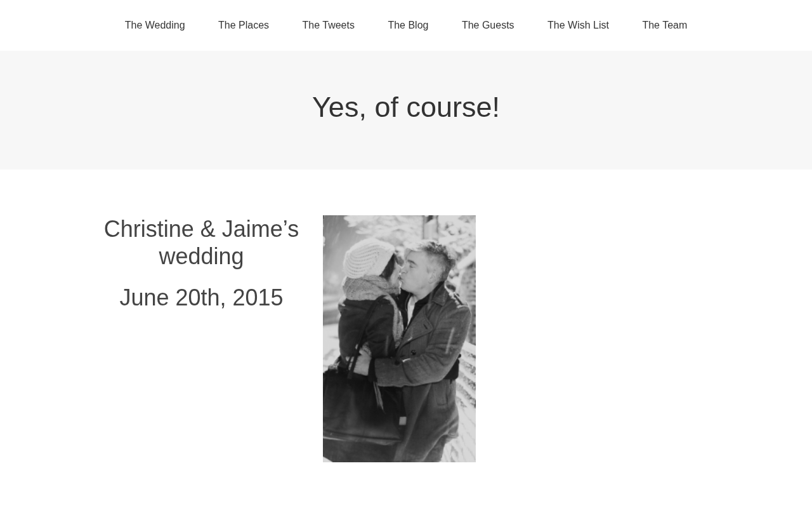Navigate to The Blog

tap(408, 25)
